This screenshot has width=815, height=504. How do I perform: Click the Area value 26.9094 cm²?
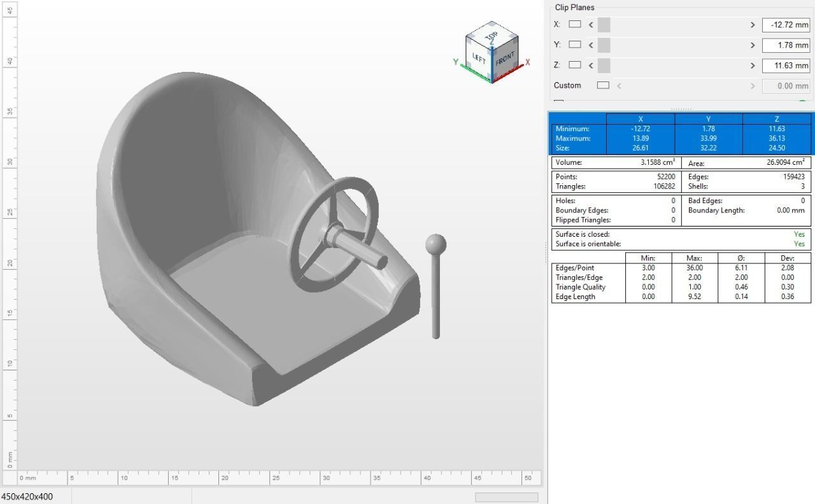786,162
